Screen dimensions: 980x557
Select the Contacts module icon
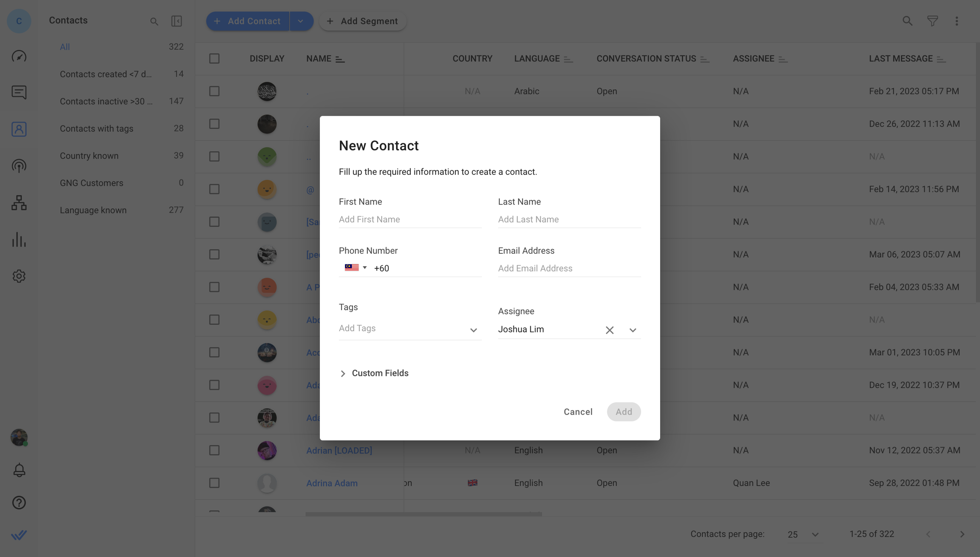[19, 129]
